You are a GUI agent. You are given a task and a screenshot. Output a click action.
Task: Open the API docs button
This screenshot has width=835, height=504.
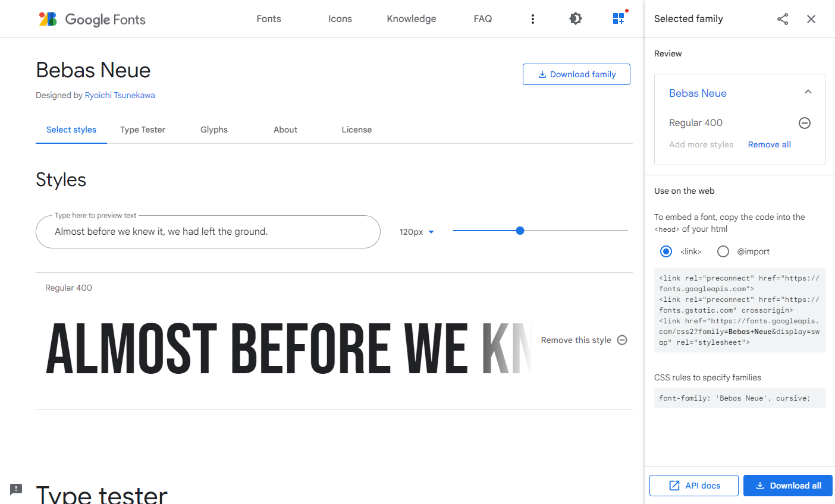694,486
